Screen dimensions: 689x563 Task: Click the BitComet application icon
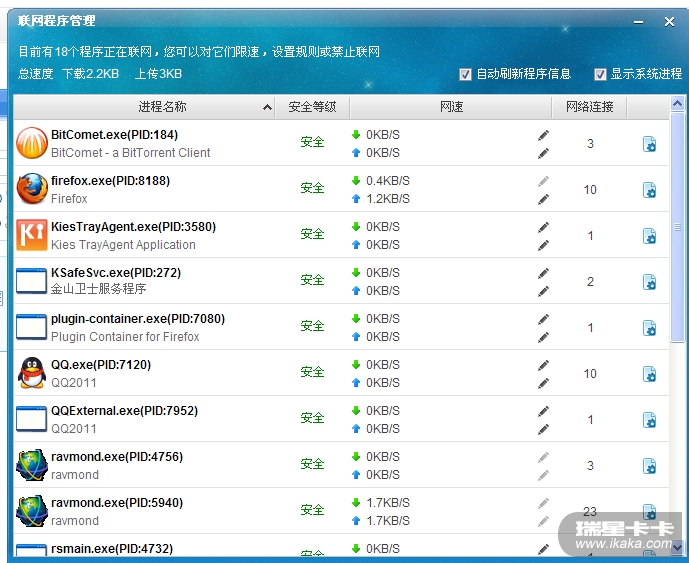tap(32, 143)
